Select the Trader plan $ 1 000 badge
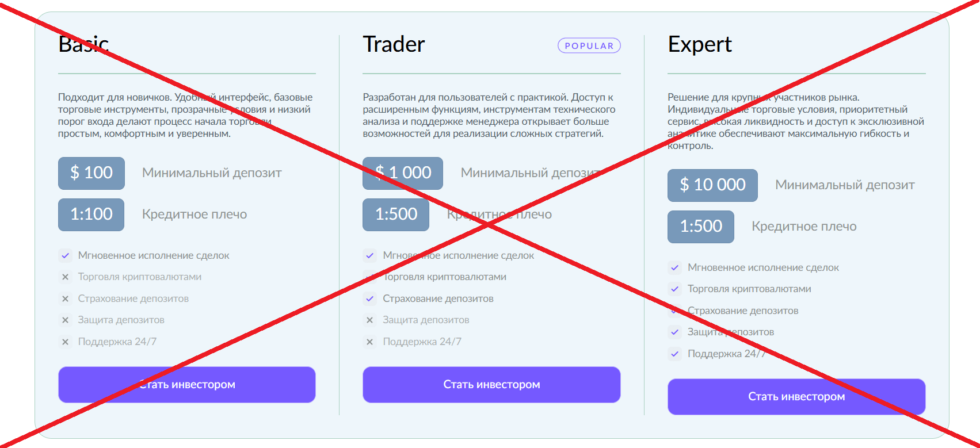Viewport: 980px width, 448px height. (x=403, y=173)
